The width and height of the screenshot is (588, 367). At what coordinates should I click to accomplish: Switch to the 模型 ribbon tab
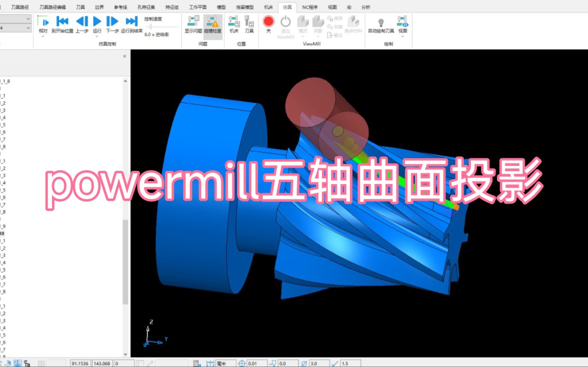tap(222, 7)
